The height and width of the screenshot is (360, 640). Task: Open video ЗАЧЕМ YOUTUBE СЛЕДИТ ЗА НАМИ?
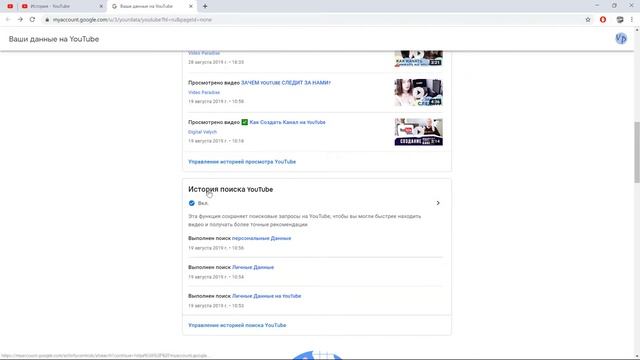click(x=286, y=82)
